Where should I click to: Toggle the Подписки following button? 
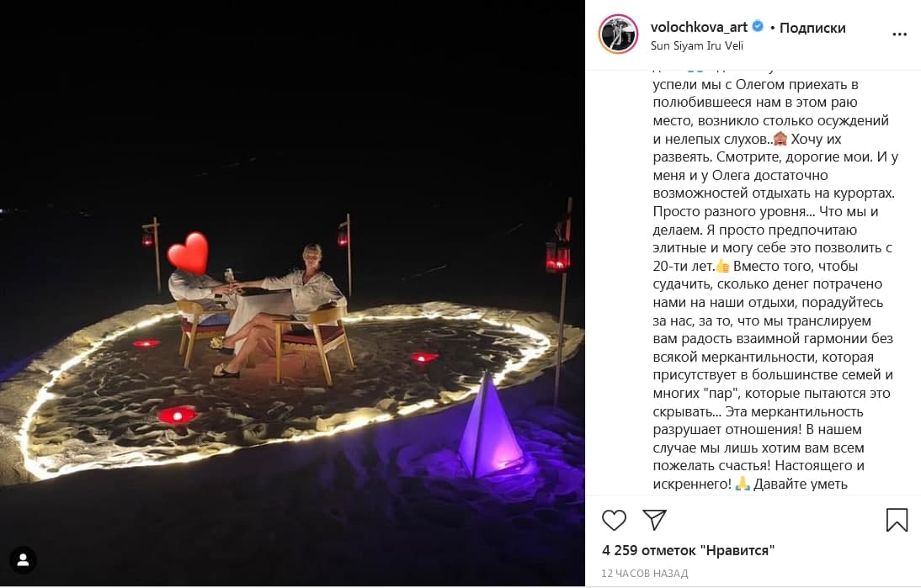[x=812, y=28]
